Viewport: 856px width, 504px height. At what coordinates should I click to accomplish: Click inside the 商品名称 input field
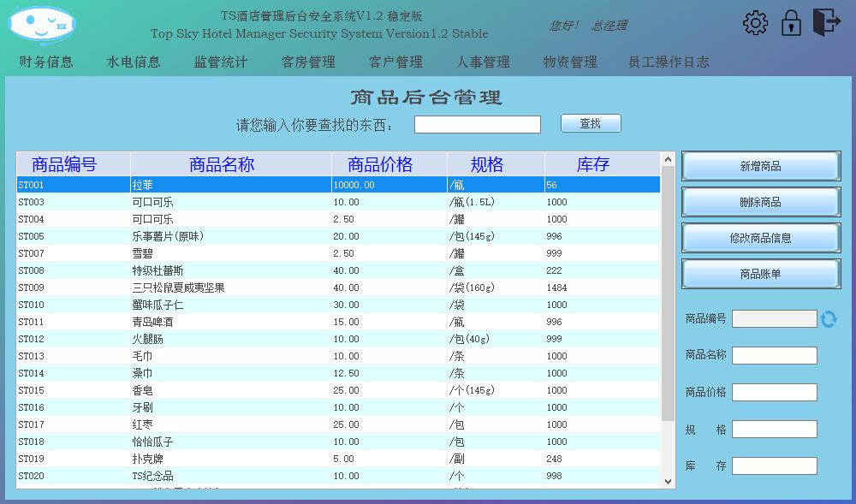[x=773, y=355]
